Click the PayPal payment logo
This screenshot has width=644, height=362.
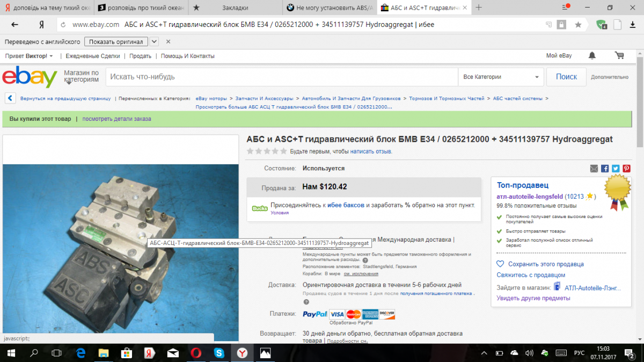315,314
